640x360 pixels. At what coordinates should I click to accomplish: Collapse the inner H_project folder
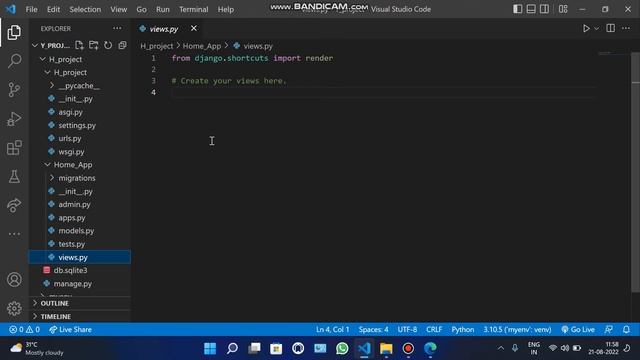47,72
